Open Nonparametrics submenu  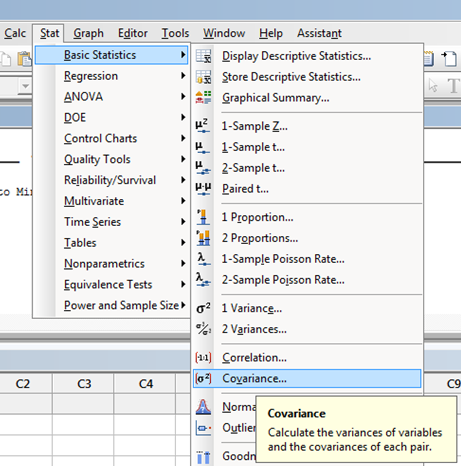coord(111,264)
